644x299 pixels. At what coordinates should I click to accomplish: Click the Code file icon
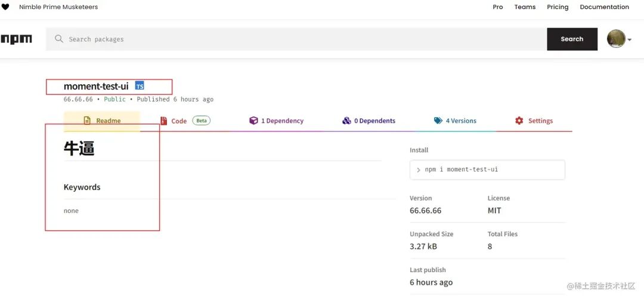click(x=163, y=121)
